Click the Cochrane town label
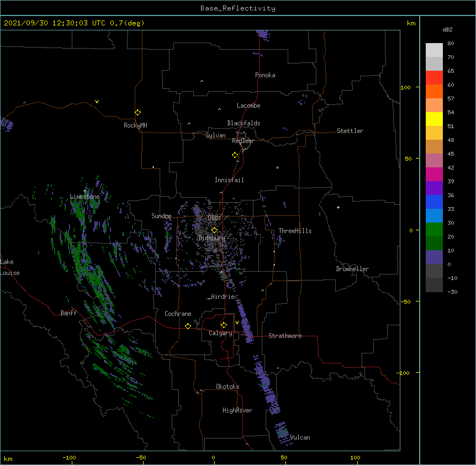The height and width of the screenshot is (465, 476). click(178, 314)
